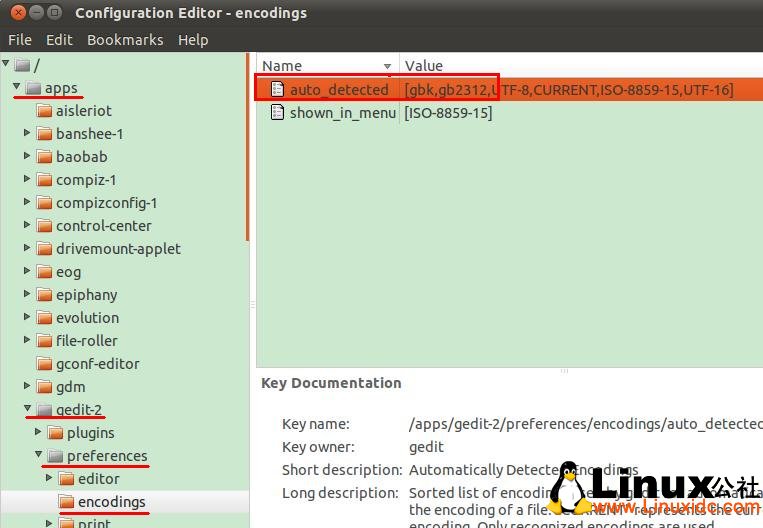Click the compizconfig-1 folder icon

(44, 203)
